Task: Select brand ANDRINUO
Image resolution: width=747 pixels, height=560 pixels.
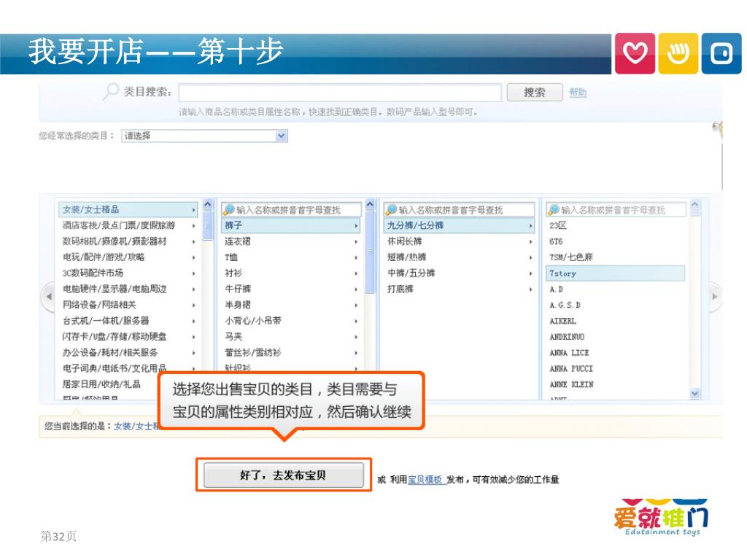Action: point(567,337)
